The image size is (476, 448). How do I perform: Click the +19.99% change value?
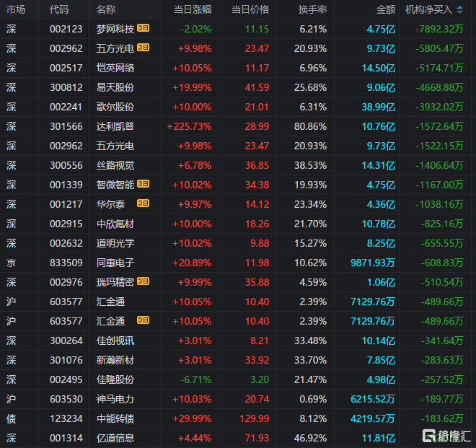[192, 87]
